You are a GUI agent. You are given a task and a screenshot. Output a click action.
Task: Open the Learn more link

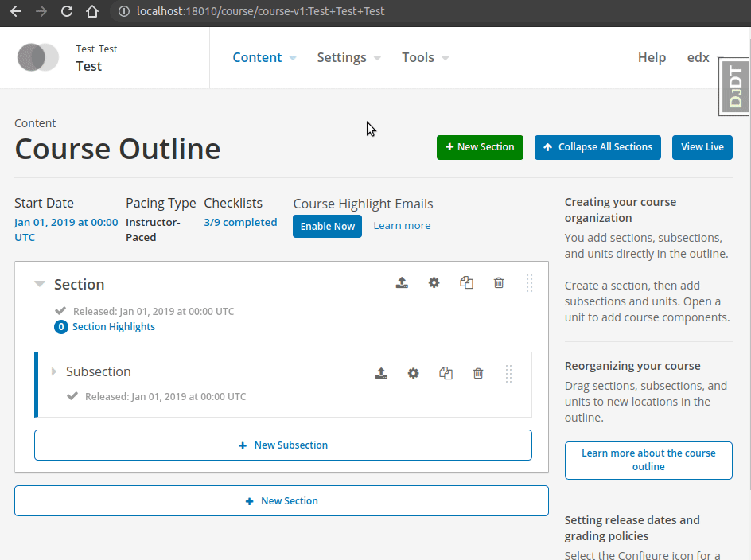[x=402, y=226]
